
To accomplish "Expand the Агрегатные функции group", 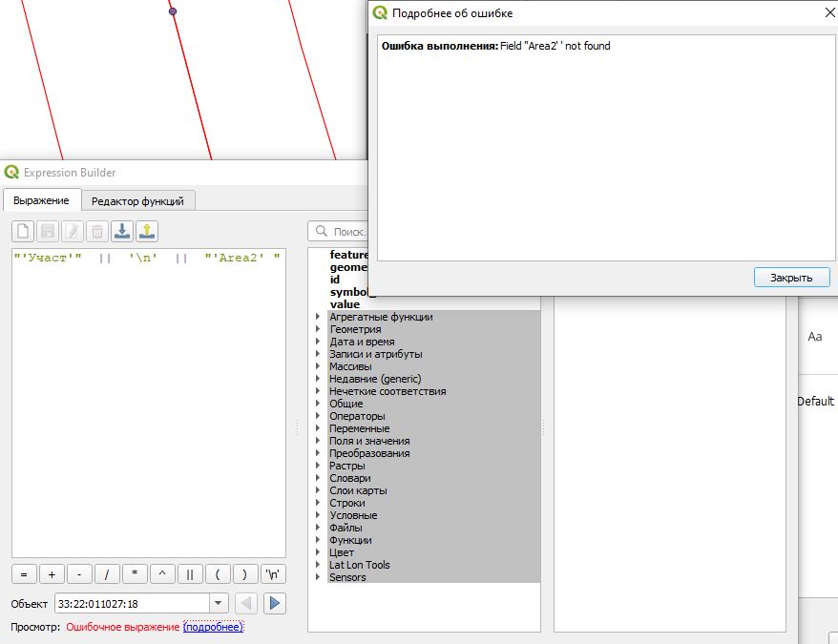I will click(x=318, y=317).
